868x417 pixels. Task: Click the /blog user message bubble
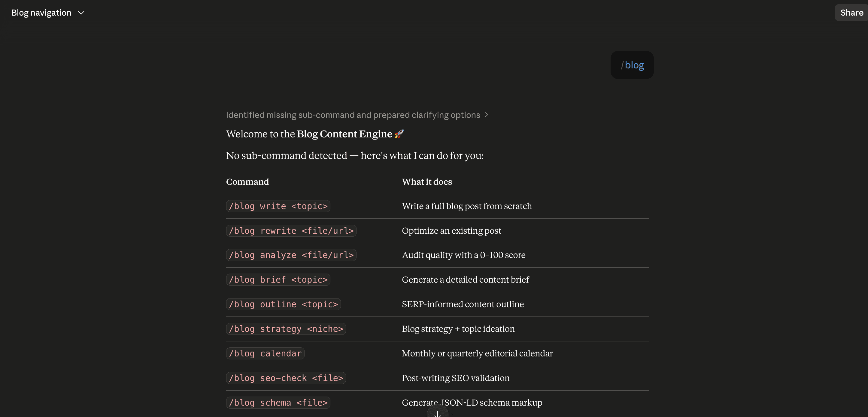pyautogui.click(x=632, y=65)
